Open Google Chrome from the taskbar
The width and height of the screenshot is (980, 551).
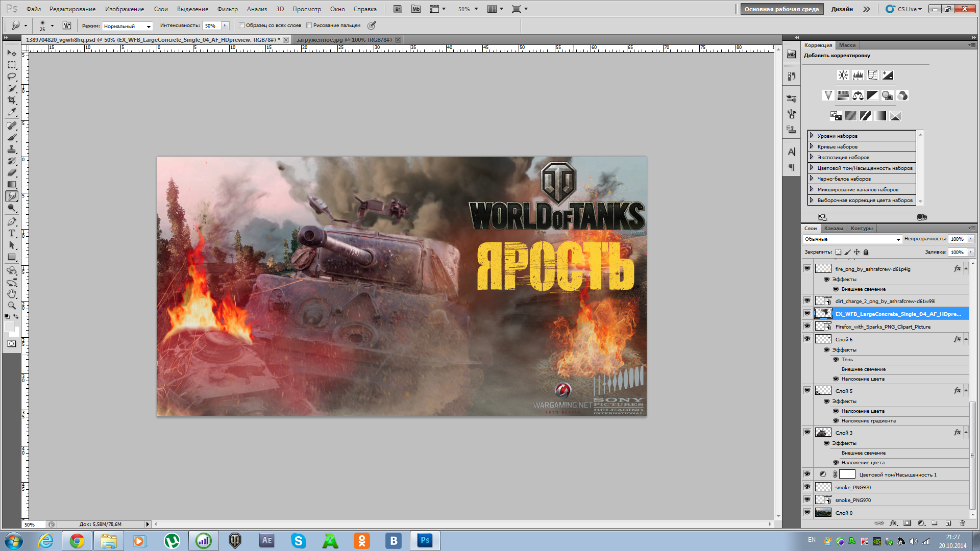(77, 541)
